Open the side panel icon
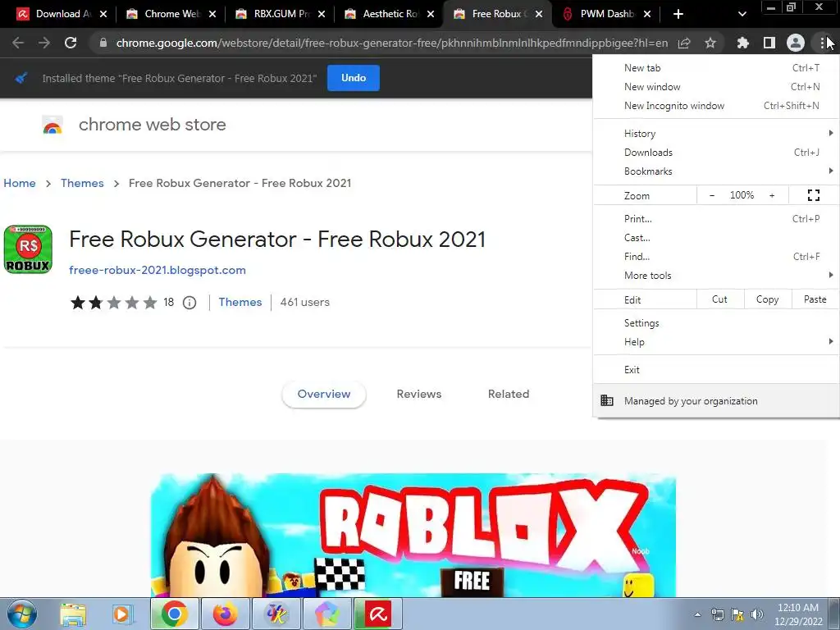Viewport: 840px width, 630px height. click(x=769, y=43)
